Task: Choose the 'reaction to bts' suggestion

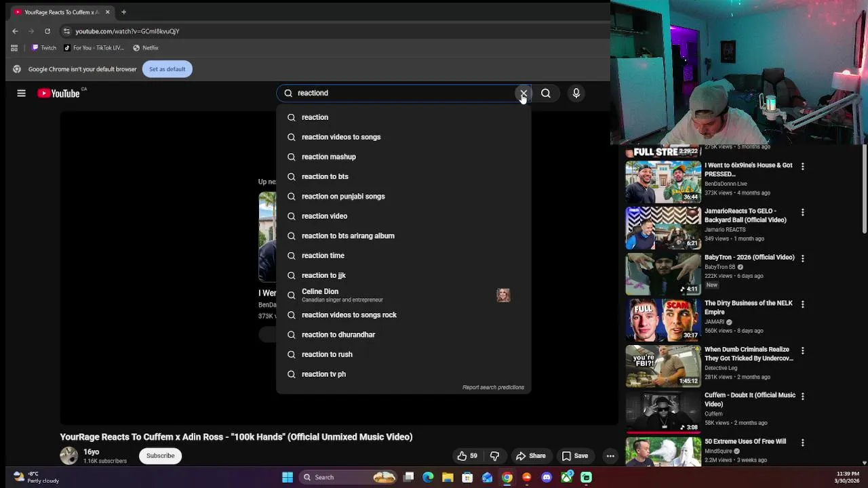Action: pyautogui.click(x=403, y=176)
